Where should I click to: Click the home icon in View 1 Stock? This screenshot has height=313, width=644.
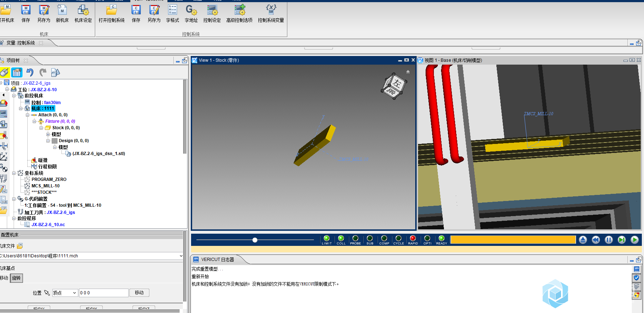pos(408,72)
